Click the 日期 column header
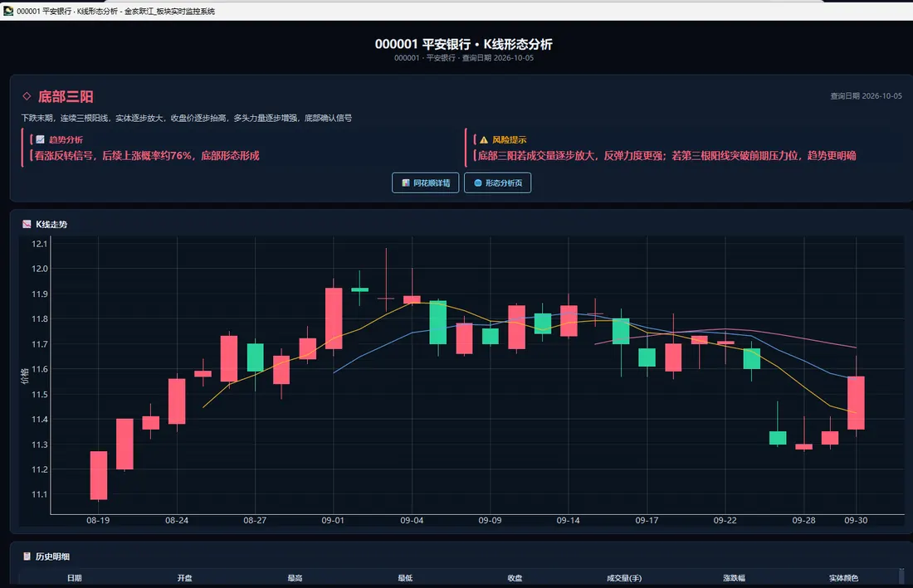Image resolution: width=913 pixels, height=588 pixels. click(x=75, y=578)
